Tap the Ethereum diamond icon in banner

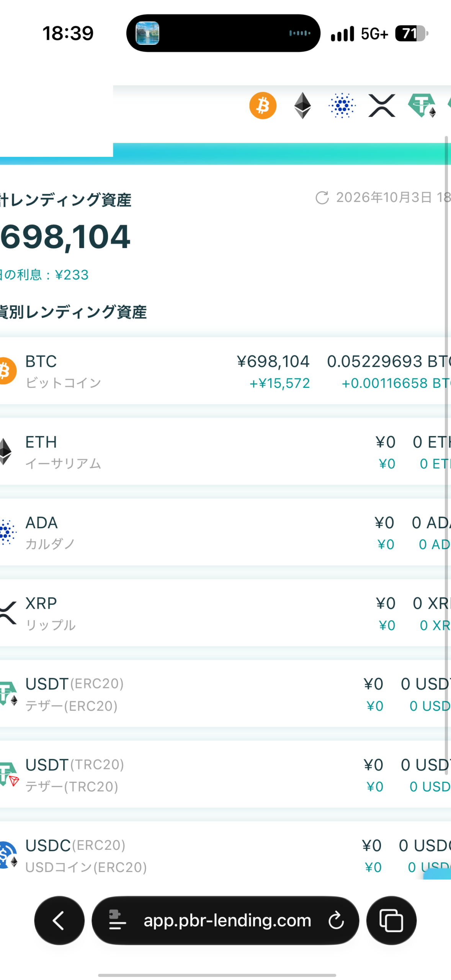pyautogui.click(x=302, y=105)
